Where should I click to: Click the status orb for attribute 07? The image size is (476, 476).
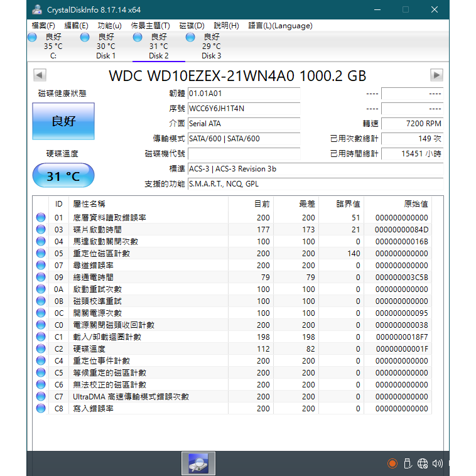[x=41, y=265]
